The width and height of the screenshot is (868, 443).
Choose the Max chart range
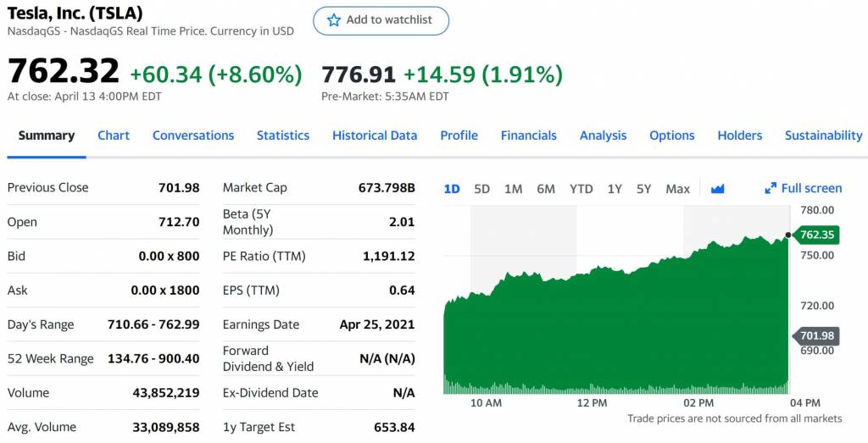pyautogui.click(x=677, y=189)
